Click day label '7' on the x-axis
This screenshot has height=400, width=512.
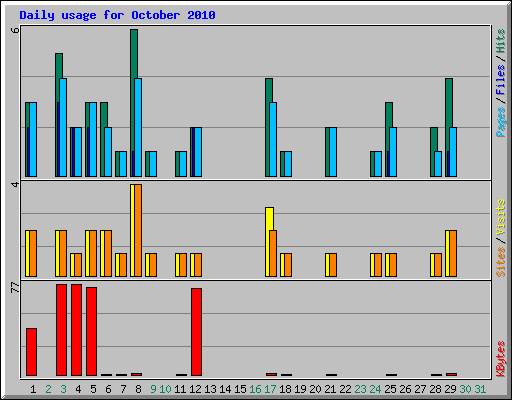(x=123, y=389)
